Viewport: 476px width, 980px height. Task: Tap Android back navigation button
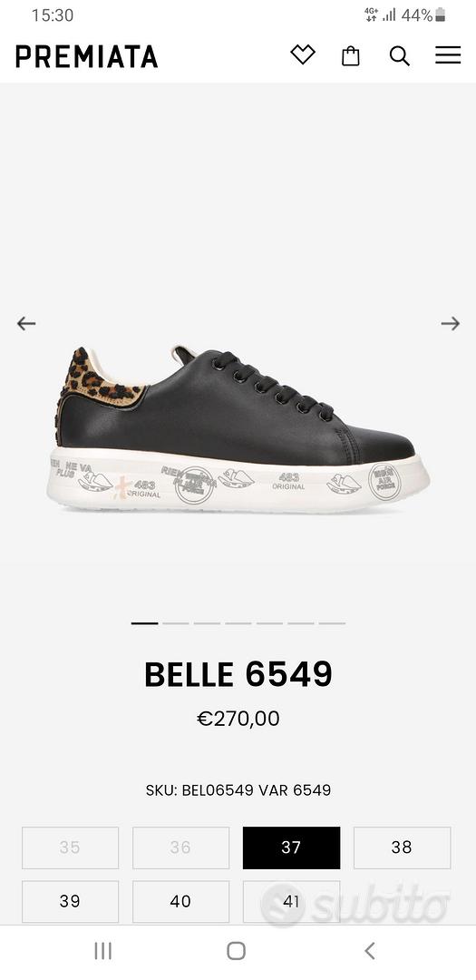[x=370, y=951]
